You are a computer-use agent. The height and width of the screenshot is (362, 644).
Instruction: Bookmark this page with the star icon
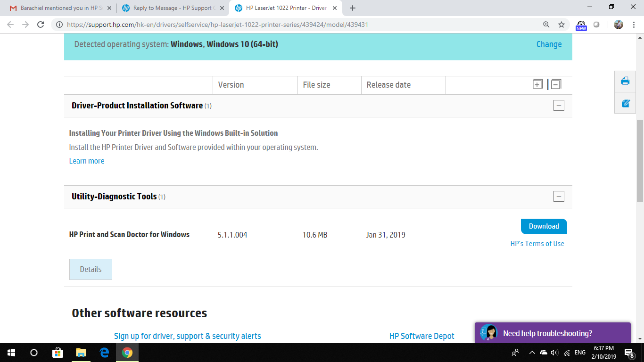[x=561, y=25]
